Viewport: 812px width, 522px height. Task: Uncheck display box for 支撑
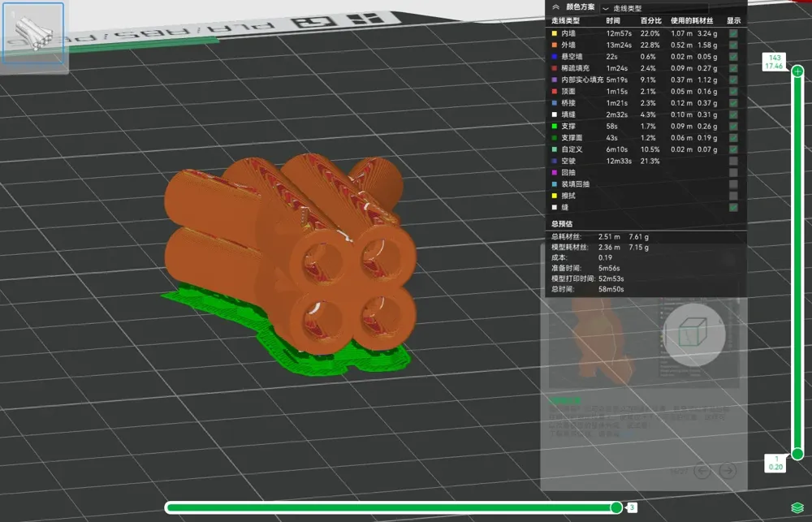point(733,127)
